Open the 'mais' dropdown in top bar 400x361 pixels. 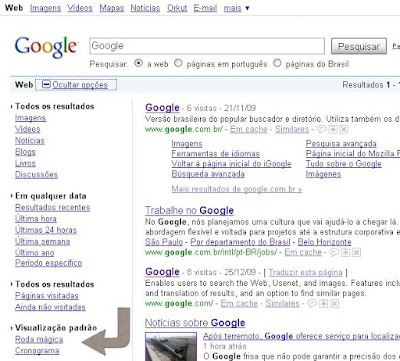[x=236, y=8]
